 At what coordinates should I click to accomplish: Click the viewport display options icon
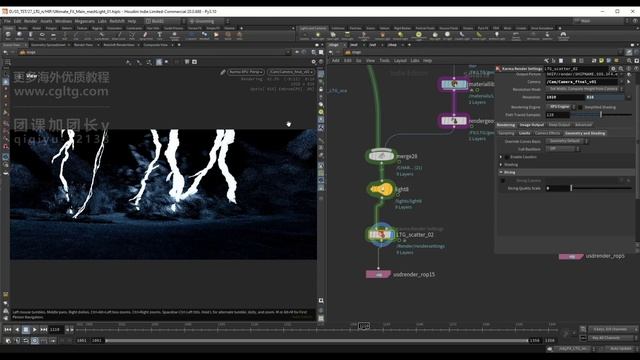(313, 62)
